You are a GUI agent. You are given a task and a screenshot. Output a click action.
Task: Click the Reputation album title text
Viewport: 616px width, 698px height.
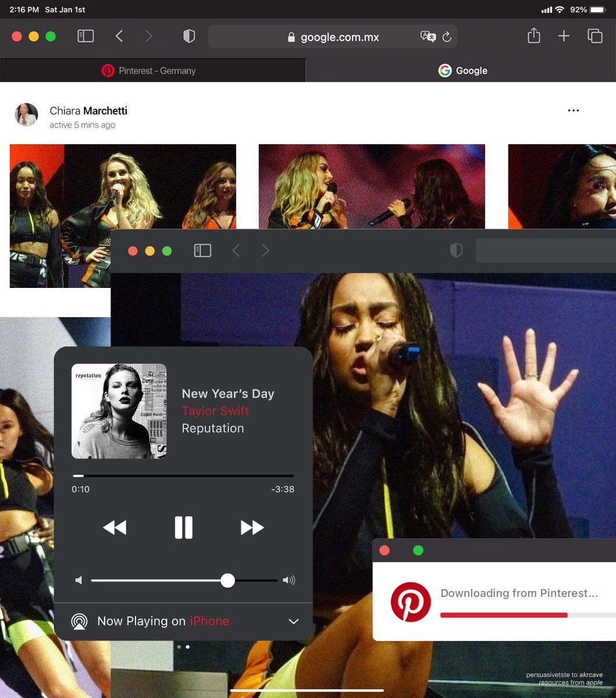point(213,428)
